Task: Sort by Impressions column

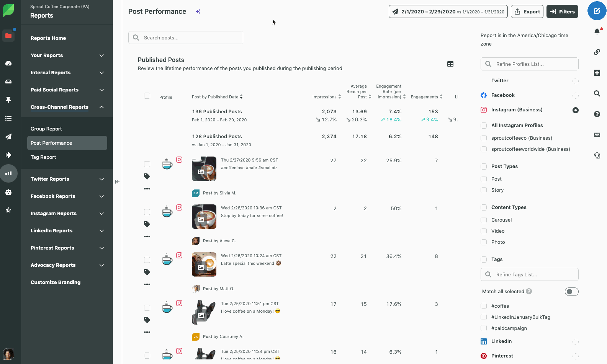Action: click(327, 97)
